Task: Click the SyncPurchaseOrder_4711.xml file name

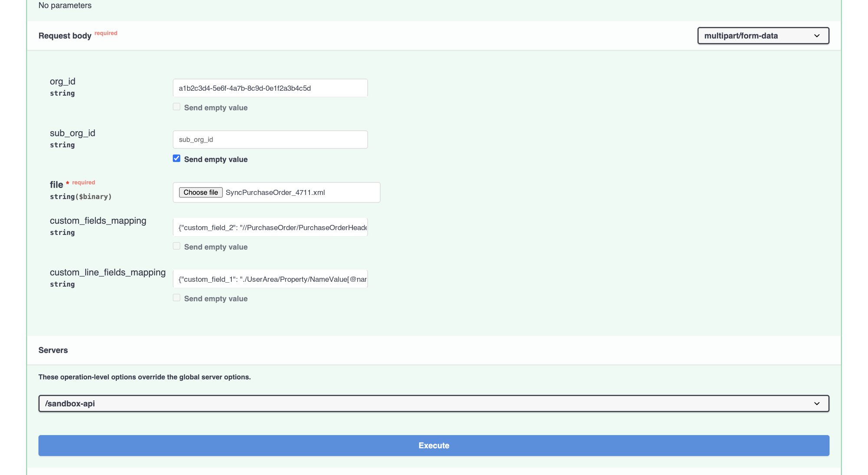Action: pos(275,192)
